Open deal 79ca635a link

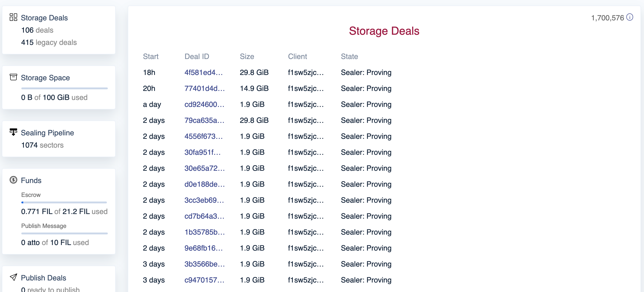204,120
